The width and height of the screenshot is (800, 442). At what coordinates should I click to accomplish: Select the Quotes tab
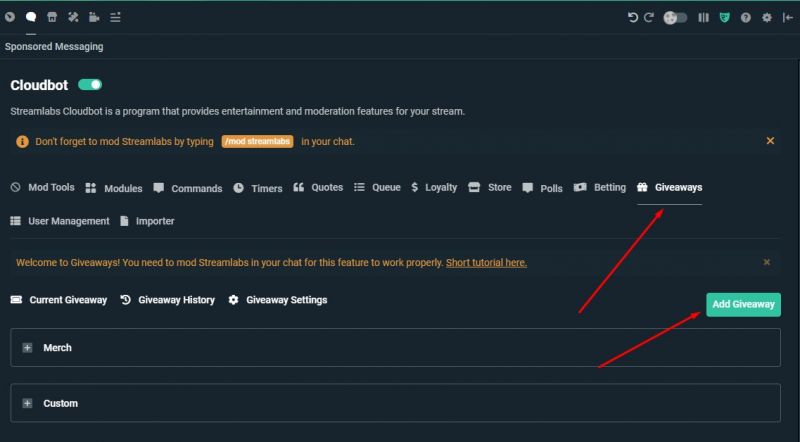click(318, 187)
